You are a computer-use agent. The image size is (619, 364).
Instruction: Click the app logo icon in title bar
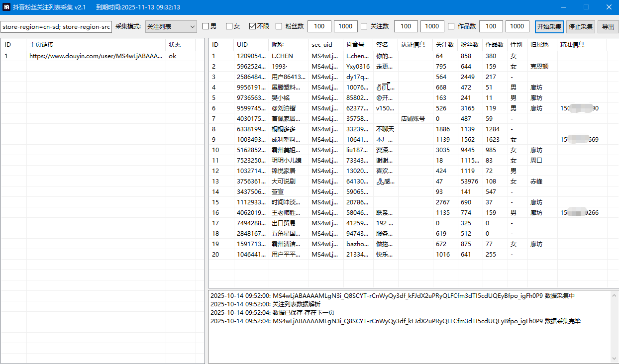click(x=7, y=7)
